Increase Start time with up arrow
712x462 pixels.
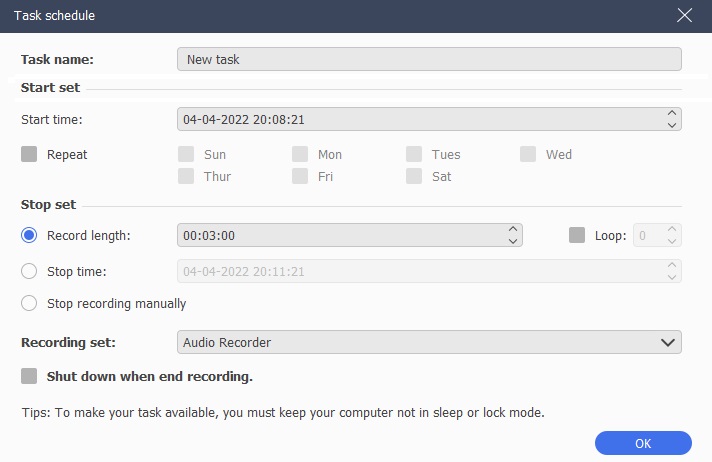[672, 113]
